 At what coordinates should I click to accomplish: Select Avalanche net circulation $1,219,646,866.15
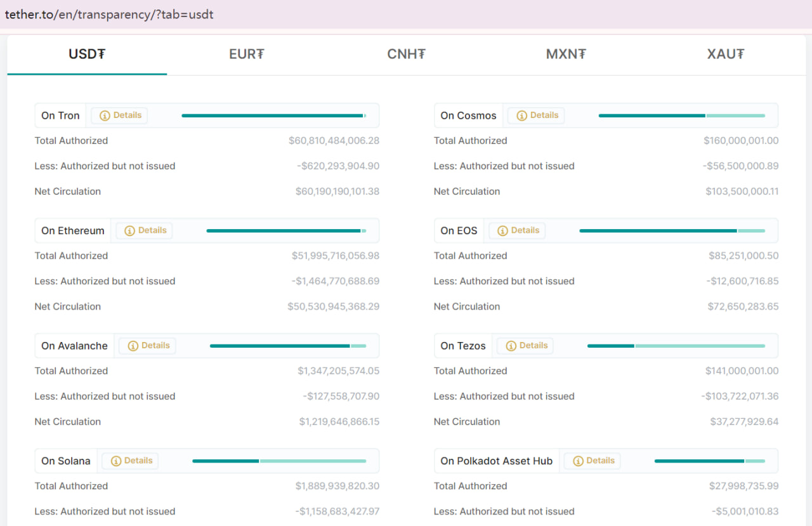(339, 422)
